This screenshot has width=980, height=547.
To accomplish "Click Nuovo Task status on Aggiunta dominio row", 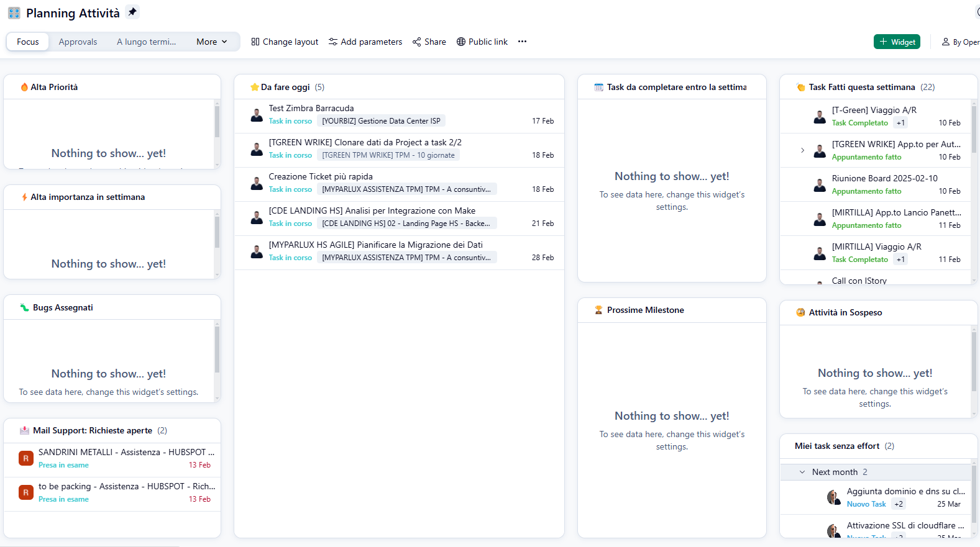I will click(866, 504).
